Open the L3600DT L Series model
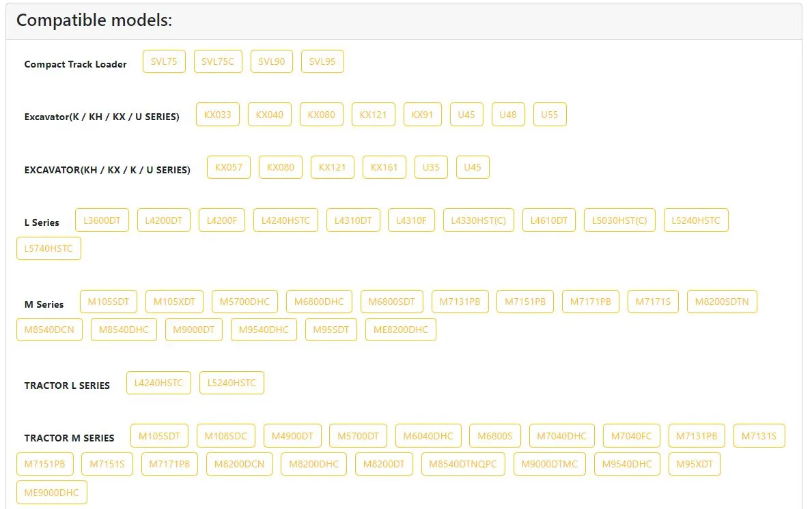This screenshot has width=812, height=509. click(x=102, y=220)
